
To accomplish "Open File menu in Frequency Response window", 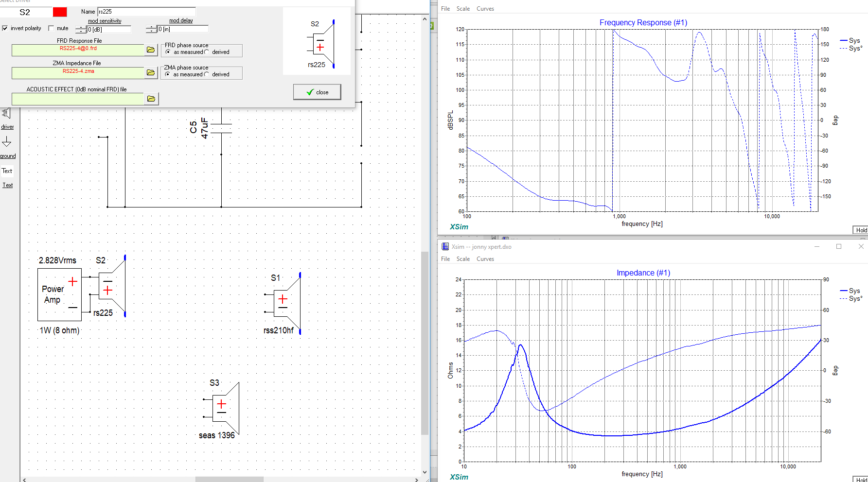I will tap(445, 9).
